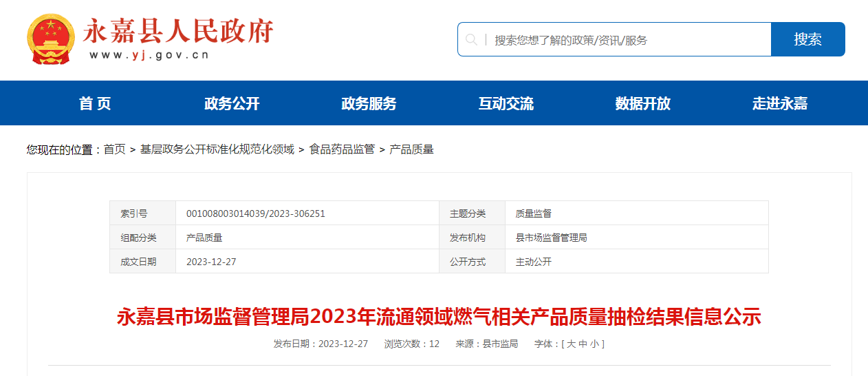Screen dimensions: 868x376
Task: Click the www.yj.gov.cn address text
Action: point(149,55)
